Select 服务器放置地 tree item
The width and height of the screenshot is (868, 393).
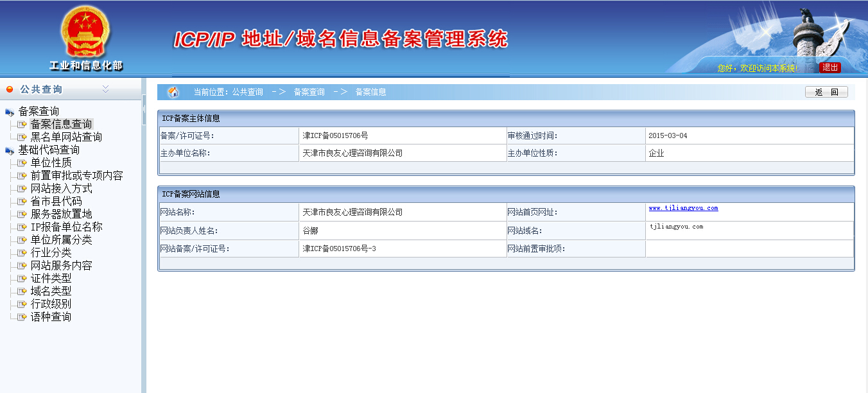pos(61,214)
